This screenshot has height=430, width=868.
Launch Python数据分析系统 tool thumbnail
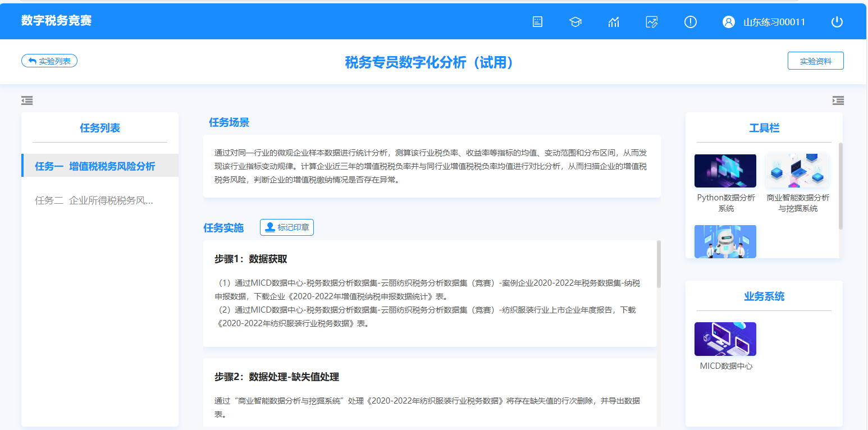pos(725,171)
